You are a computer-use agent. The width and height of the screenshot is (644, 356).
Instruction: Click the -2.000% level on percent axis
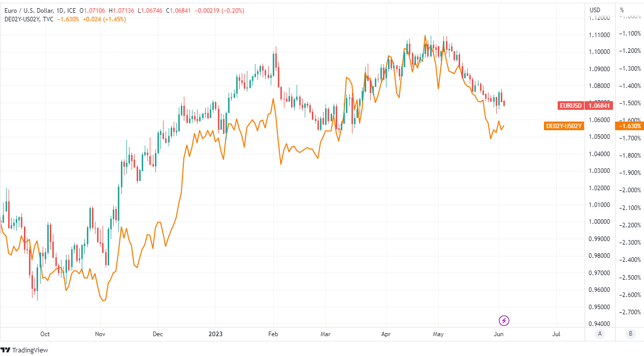[x=629, y=190]
